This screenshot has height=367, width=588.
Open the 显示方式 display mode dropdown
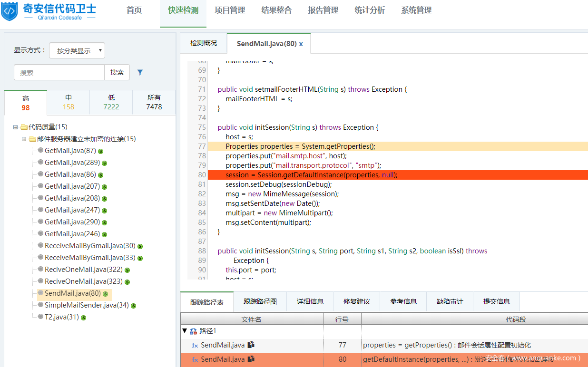coord(77,50)
